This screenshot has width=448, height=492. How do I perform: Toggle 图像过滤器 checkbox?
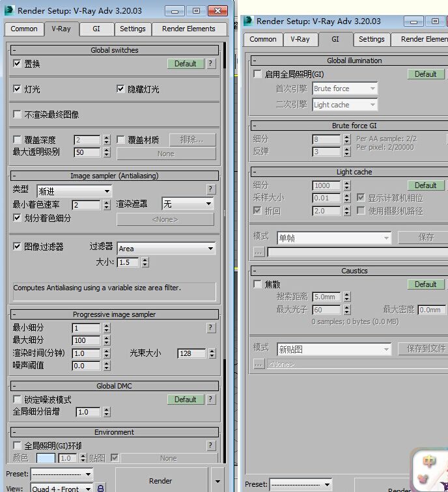[18, 246]
